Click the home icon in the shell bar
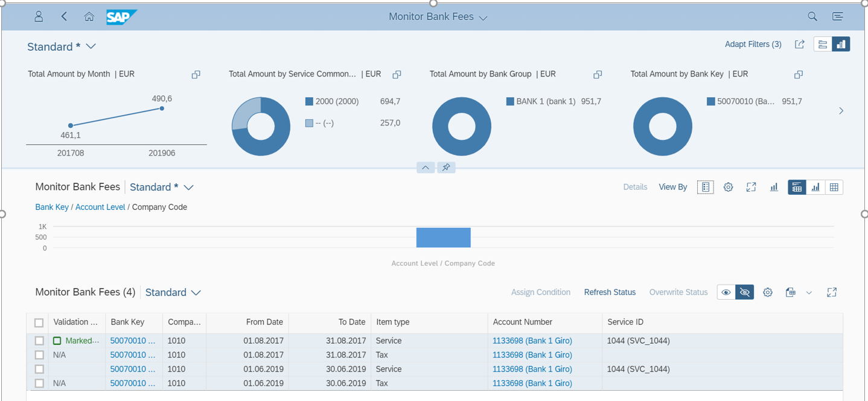The image size is (868, 401). point(89,16)
